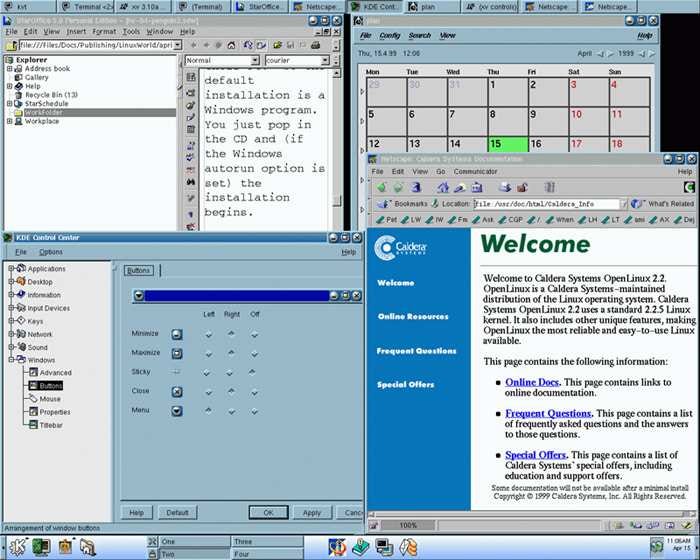Follow underlined Special Offers link in page text

tap(535, 455)
